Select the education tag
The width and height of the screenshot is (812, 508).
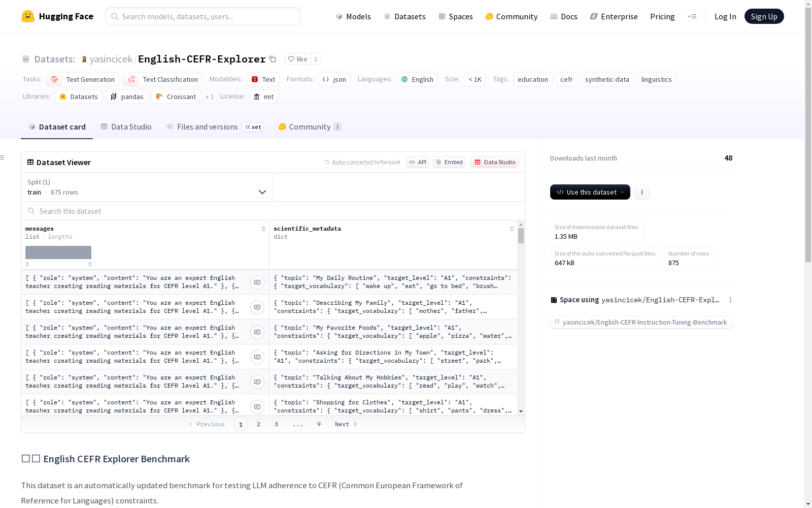pyautogui.click(x=533, y=79)
